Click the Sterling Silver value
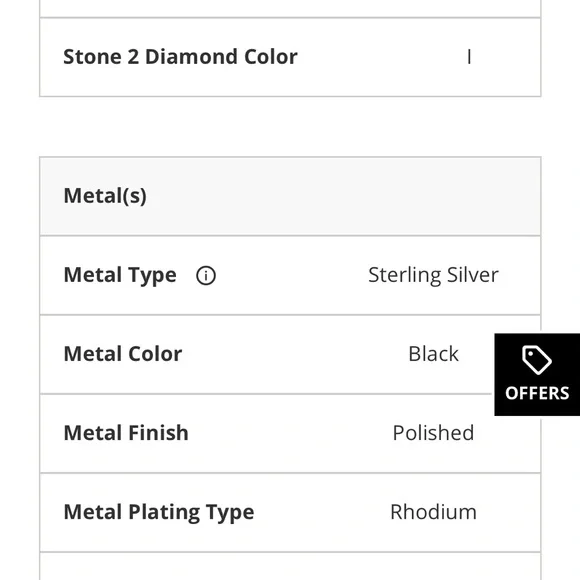Viewport: 580px width, 580px height. (x=433, y=275)
